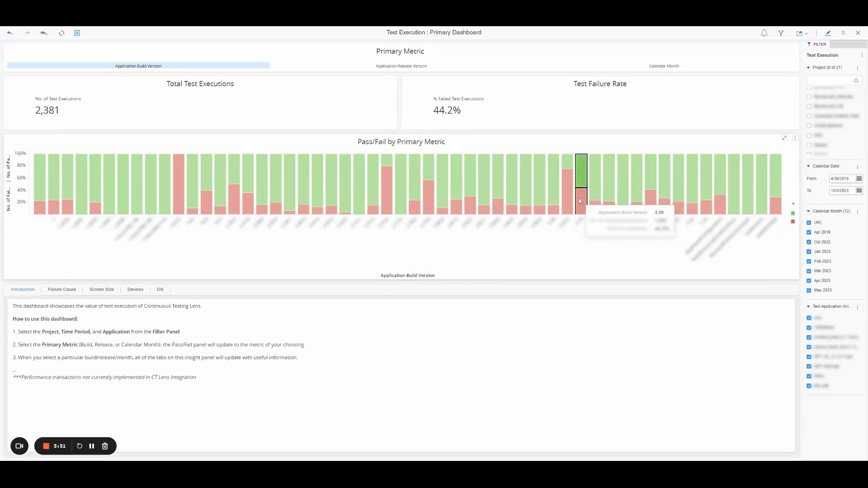
Task: Uncheck the Oct 2022 calendar month
Action: pos(809,242)
